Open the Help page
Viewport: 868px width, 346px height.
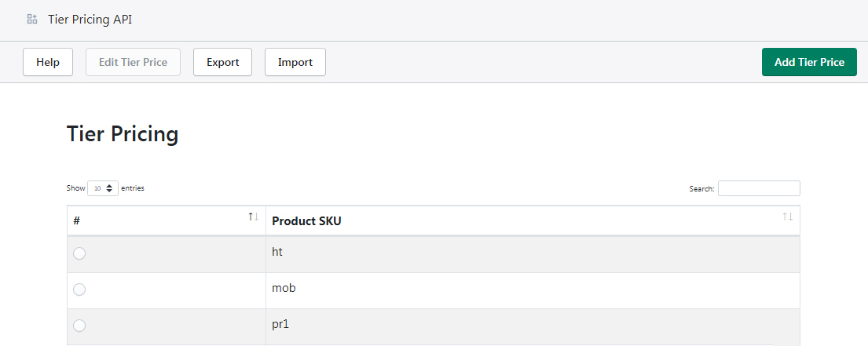pos(48,62)
